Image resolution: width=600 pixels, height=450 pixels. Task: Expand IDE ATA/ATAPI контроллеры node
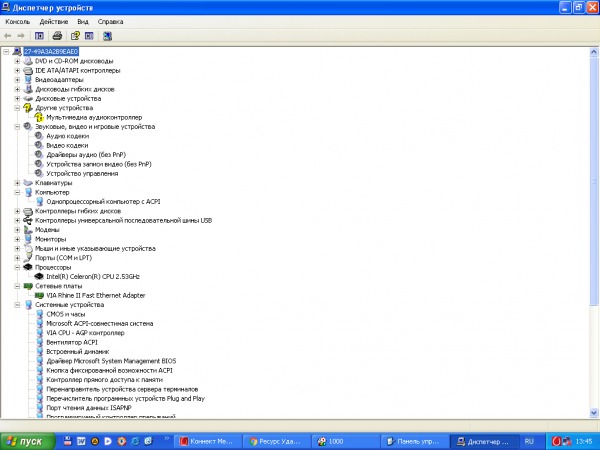(17, 70)
